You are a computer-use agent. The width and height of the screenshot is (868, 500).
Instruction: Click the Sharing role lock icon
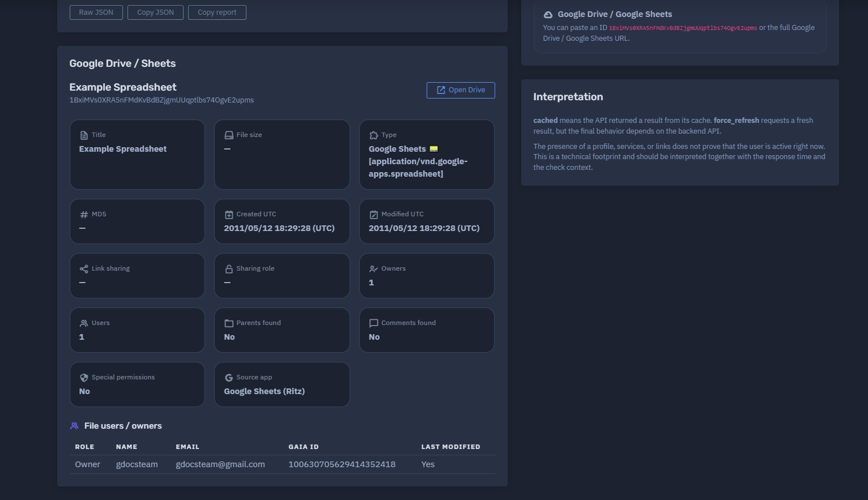[229, 269]
